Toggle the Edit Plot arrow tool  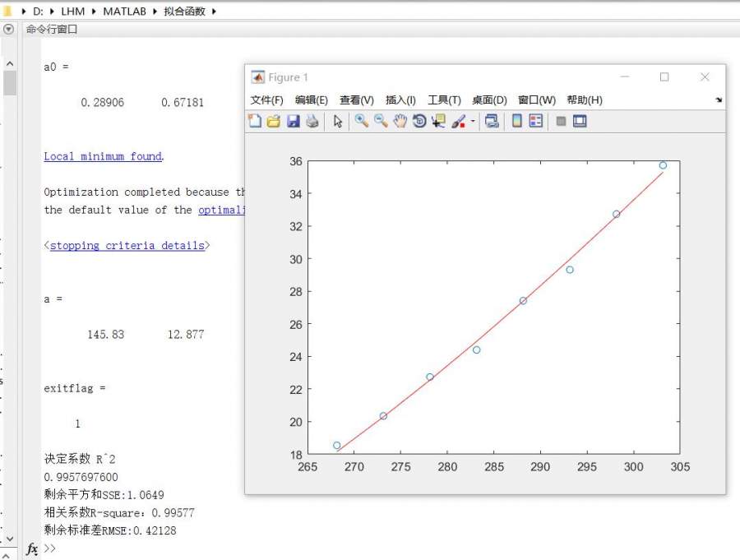click(337, 122)
